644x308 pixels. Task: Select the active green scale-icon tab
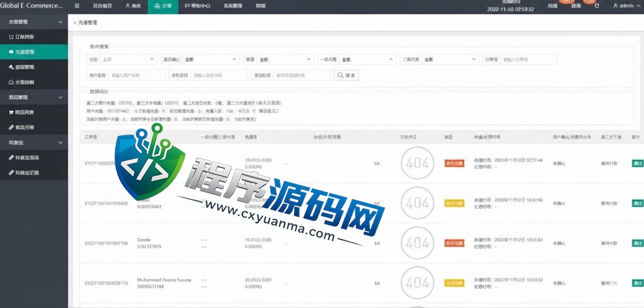pos(163,6)
